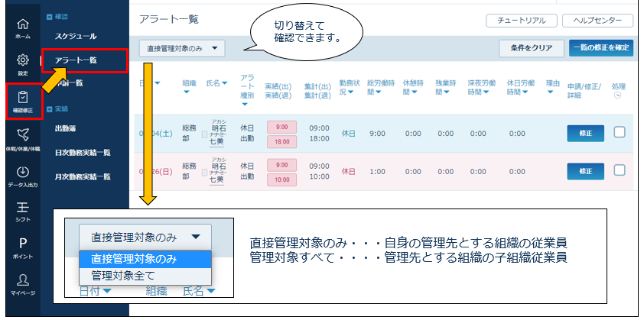This screenshot has width=644, height=320.
Task: Check the 処理 checkbox in the Sunday row
Action: 620,170
